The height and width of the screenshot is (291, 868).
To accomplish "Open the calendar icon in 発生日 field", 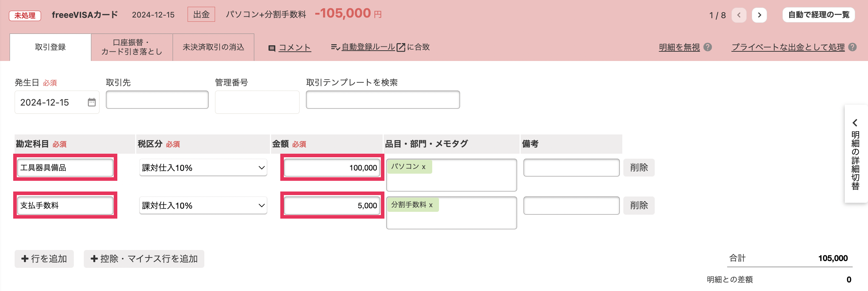I will click(92, 102).
